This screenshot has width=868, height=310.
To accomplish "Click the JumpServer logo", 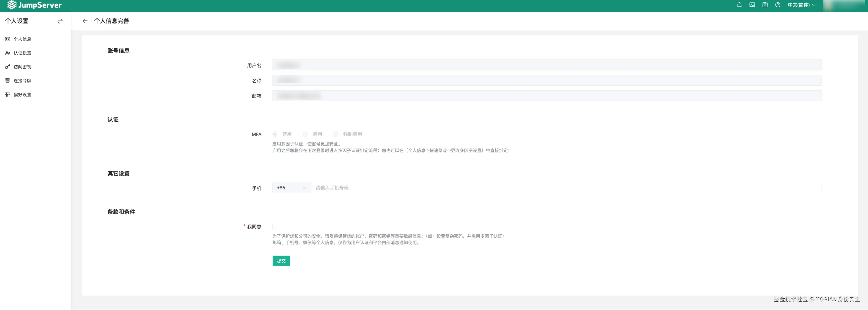I will [x=34, y=5].
